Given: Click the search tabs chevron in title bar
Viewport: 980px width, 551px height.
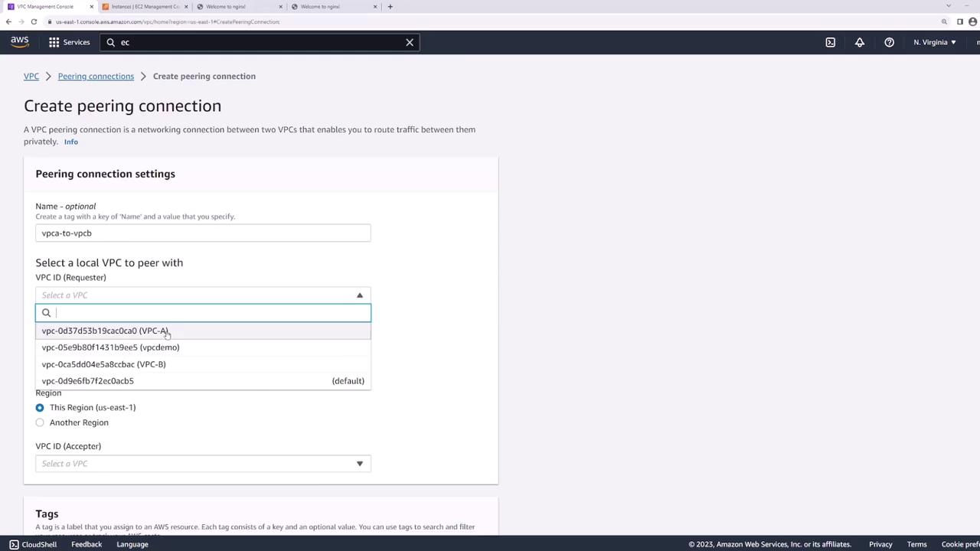Looking at the screenshot, I should pos(948,6).
